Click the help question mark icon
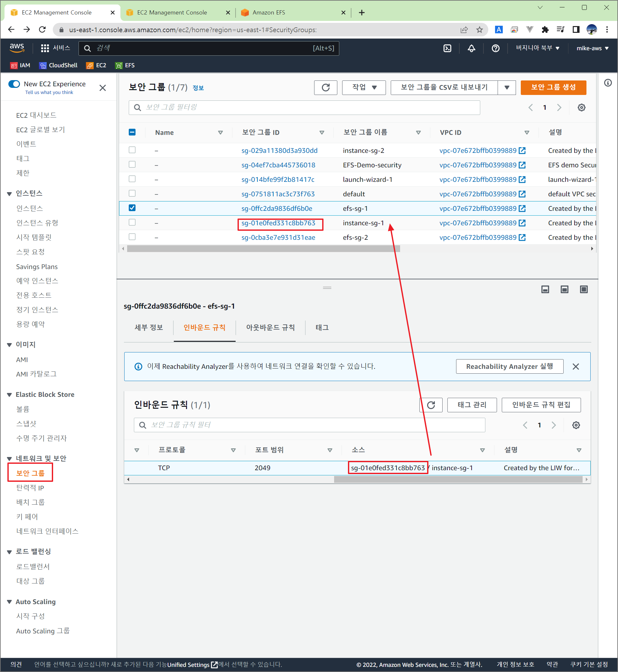Screen dimensions: 618x672 coord(495,48)
